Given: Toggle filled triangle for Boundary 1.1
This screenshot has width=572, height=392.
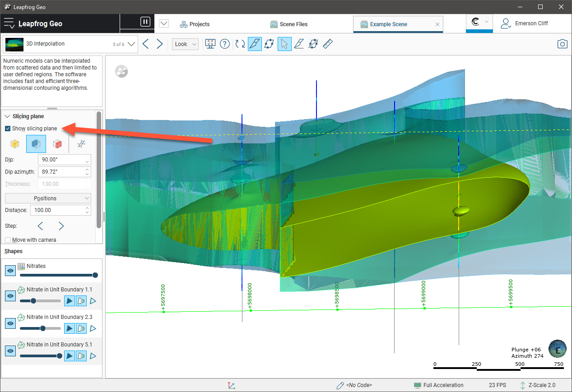Looking at the screenshot, I should point(69,301).
